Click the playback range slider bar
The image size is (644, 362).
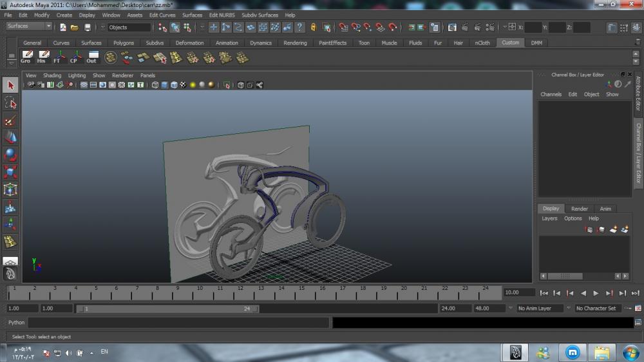(167, 309)
